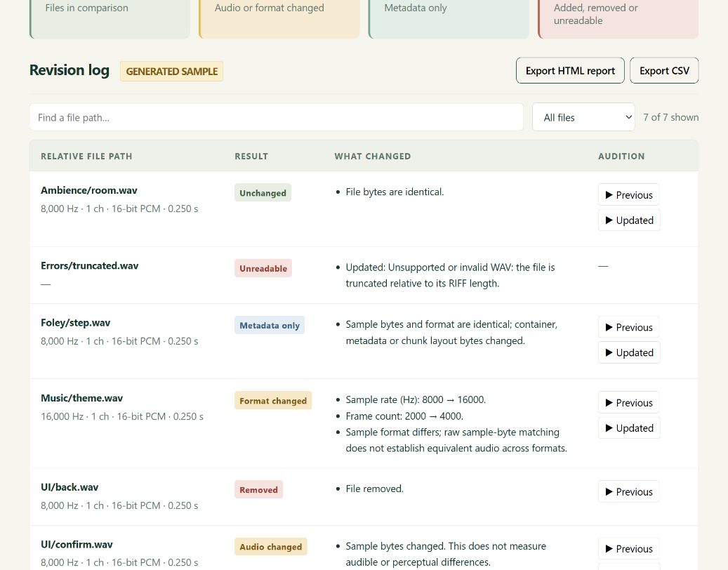Select the Ambience/room.wav file path

[x=89, y=190]
